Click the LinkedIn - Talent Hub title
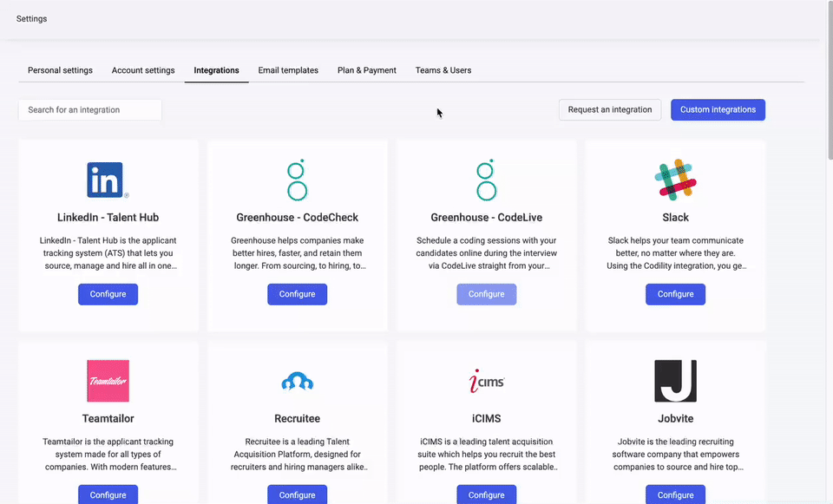 click(x=108, y=217)
